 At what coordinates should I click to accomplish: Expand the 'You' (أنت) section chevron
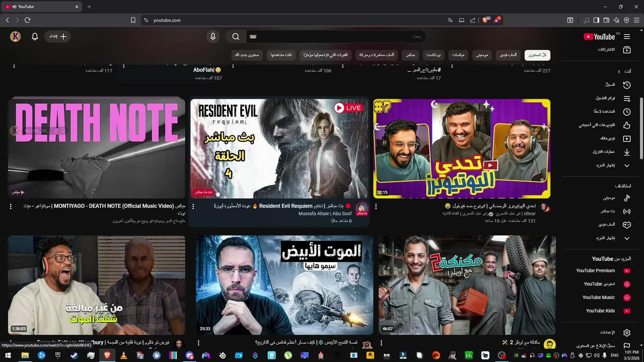coord(619,71)
